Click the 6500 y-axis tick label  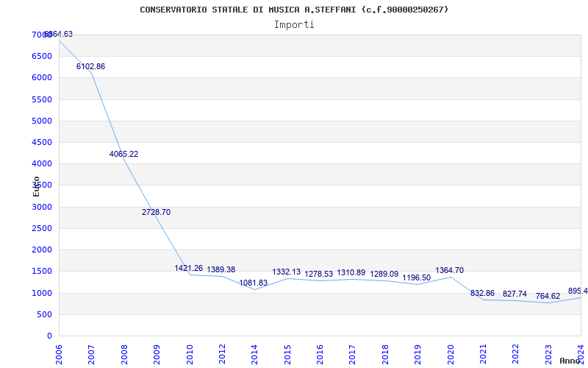click(x=42, y=57)
